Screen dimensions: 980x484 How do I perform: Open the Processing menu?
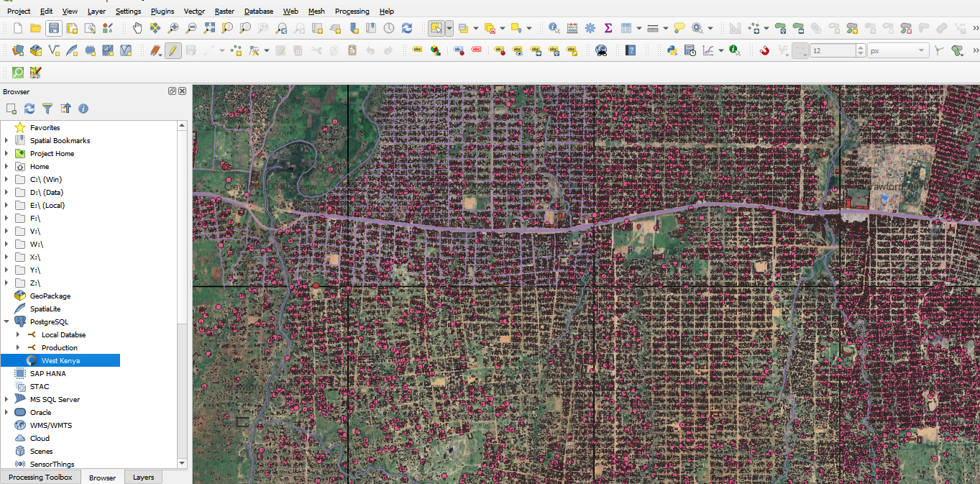[x=352, y=12]
